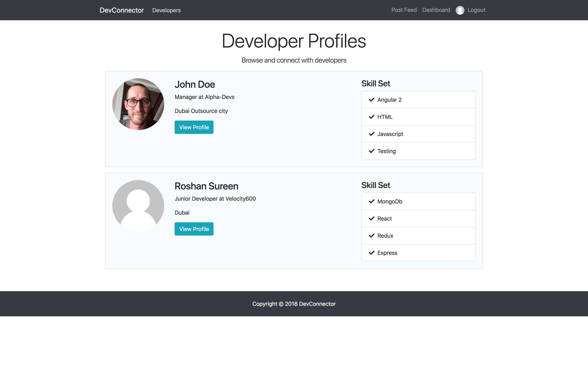Click the checkmark icon beside MongoDb
This screenshot has height=367, width=588.
[372, 202]
